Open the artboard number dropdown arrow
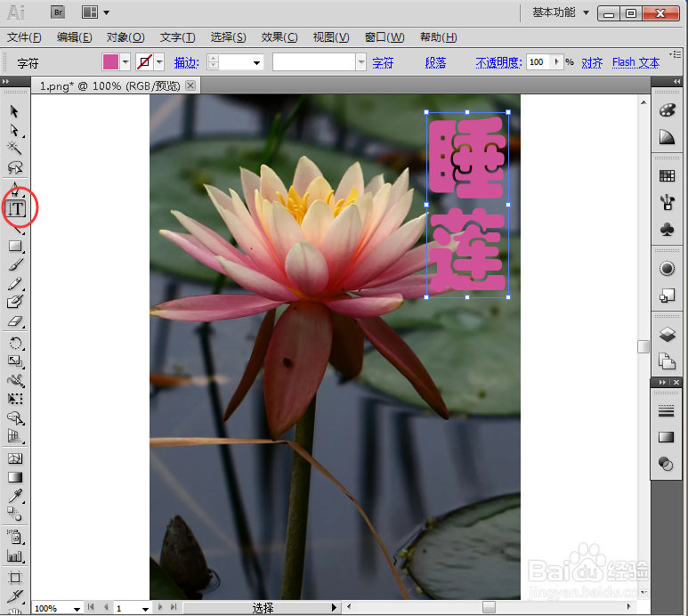Image resolution: width=688 pixels, height=616 pixels. tap(145, 609)
